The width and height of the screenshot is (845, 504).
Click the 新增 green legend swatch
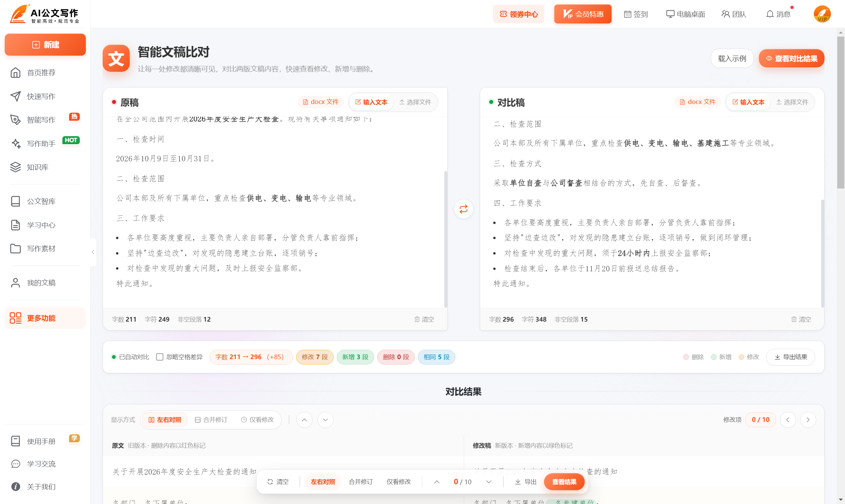point(714,357)
